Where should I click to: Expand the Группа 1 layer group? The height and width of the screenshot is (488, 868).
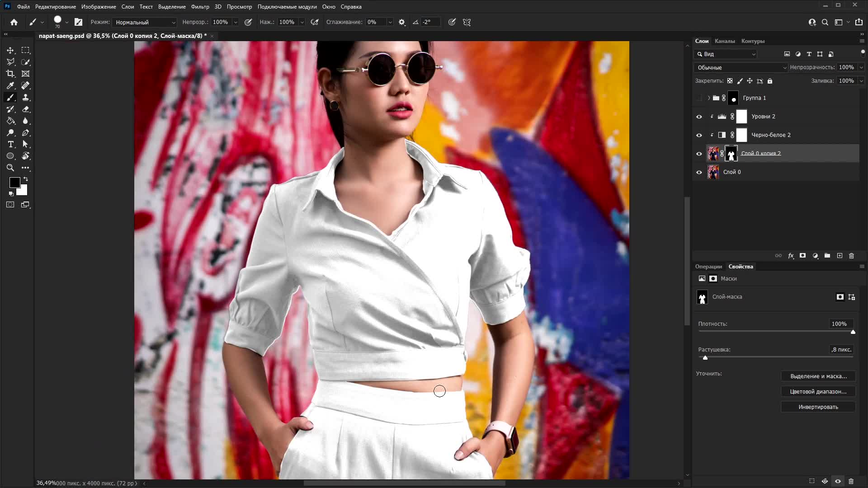pyautogui.click(x=708, y=98)
